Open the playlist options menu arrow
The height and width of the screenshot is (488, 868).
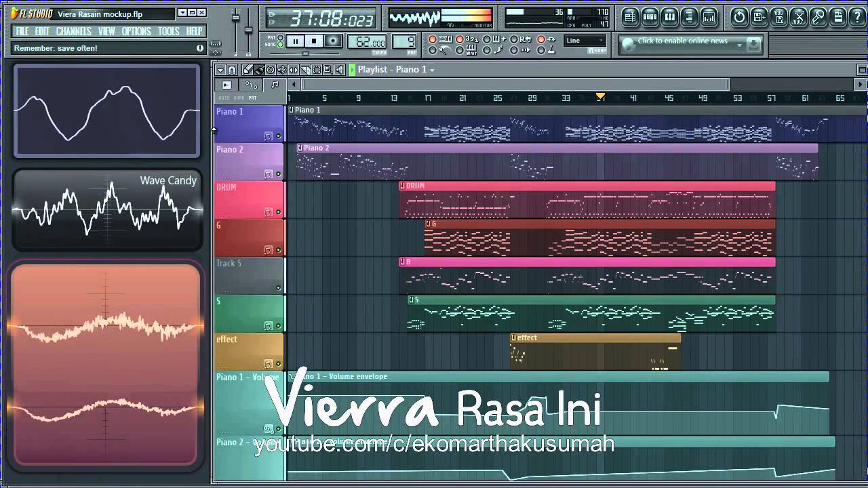point(220,70)
